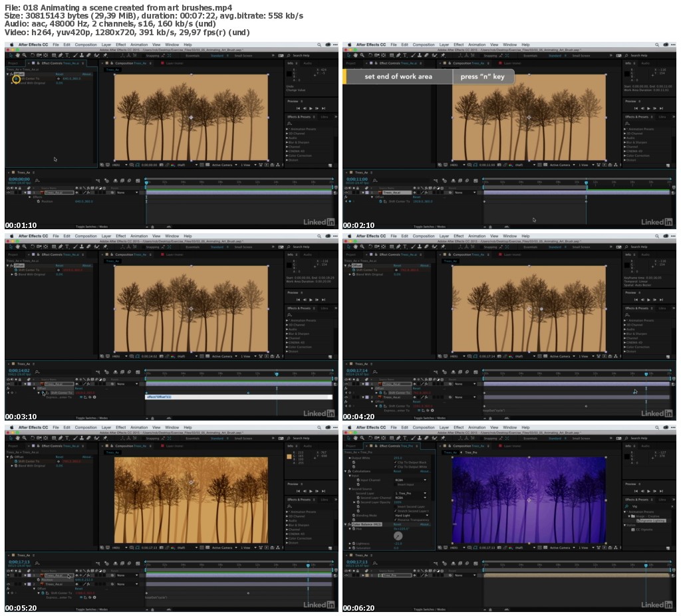Toggle the Snapping checkbox in 00:01:10 frame

144,56
